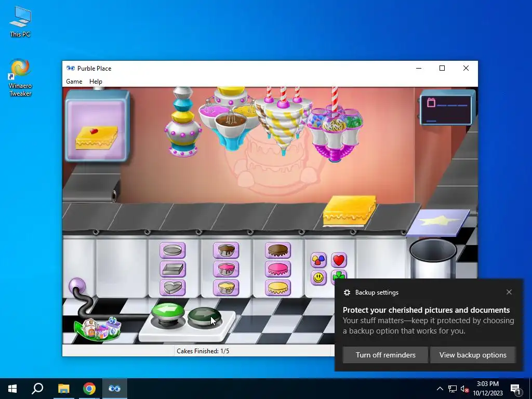
Task: Open the Help menu
Action: point(96,82)
